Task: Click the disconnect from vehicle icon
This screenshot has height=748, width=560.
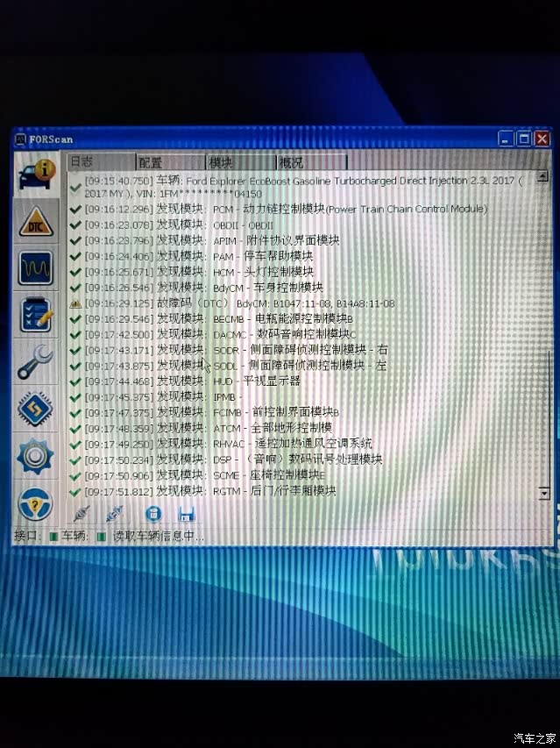Action: tap(114, 514)
